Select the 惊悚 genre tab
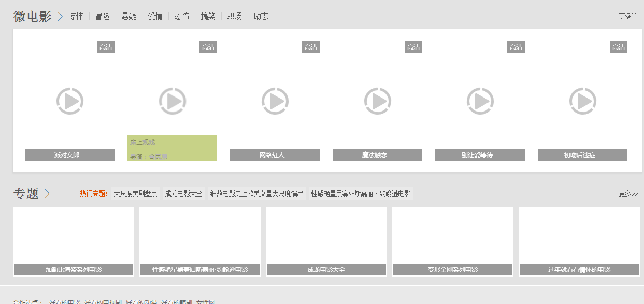This screenshot has width=644, height=304. (76, 17)
